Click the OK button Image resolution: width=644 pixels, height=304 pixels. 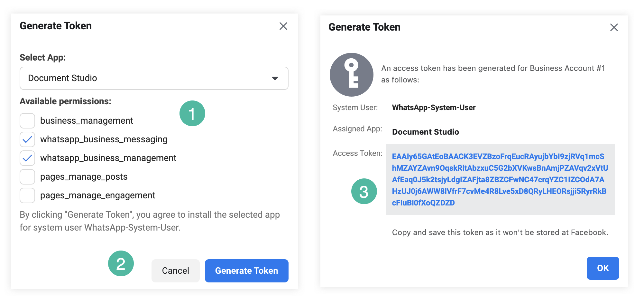pos(603,268)
